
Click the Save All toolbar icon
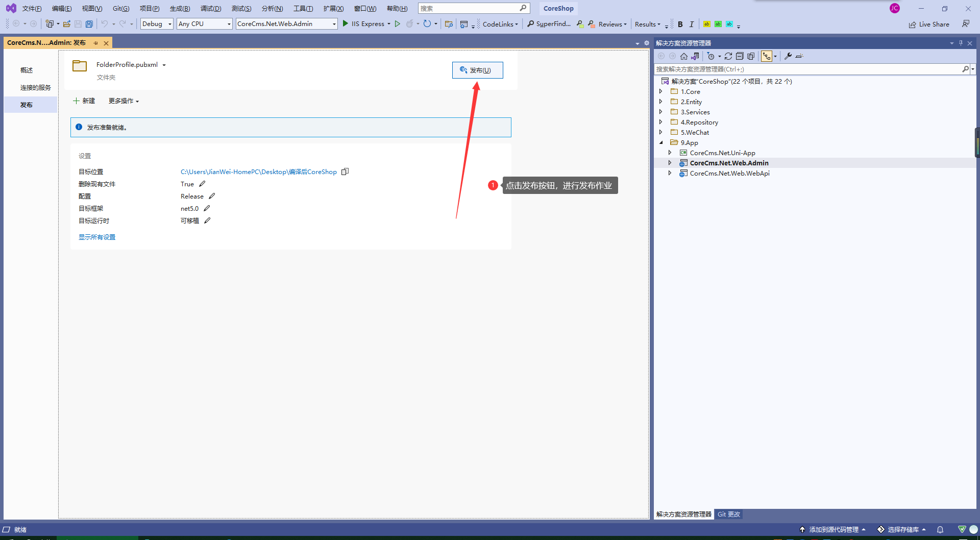click(89, 24)
